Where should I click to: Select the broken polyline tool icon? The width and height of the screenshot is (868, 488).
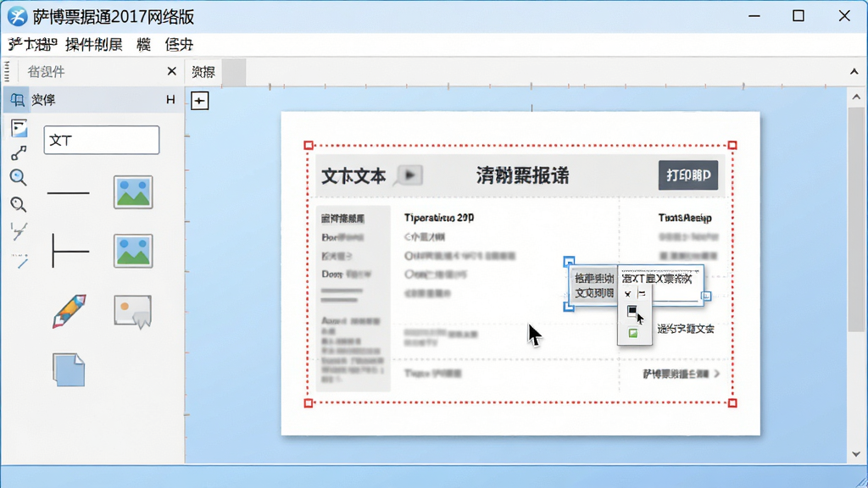[x=19, y=230]
